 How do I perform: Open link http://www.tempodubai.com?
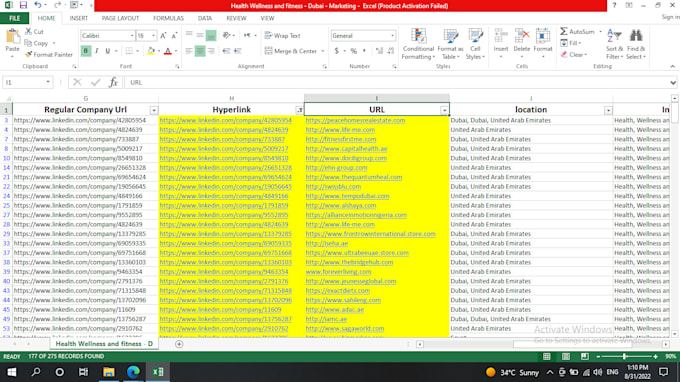(347, 196)
